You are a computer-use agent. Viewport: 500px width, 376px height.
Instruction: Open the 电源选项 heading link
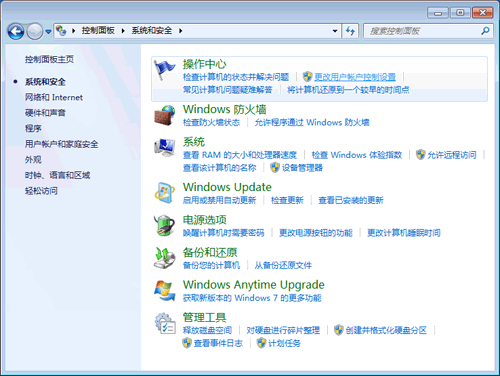pyautogui.click(x=204, y=220)
